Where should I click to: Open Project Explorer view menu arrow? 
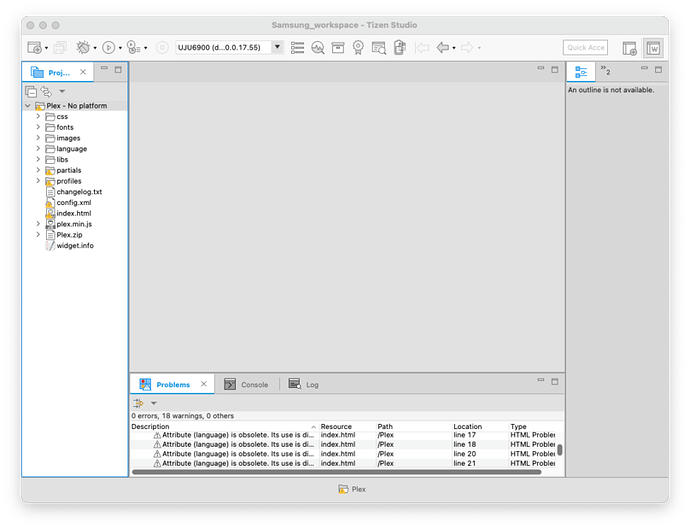tap(62, 92)
